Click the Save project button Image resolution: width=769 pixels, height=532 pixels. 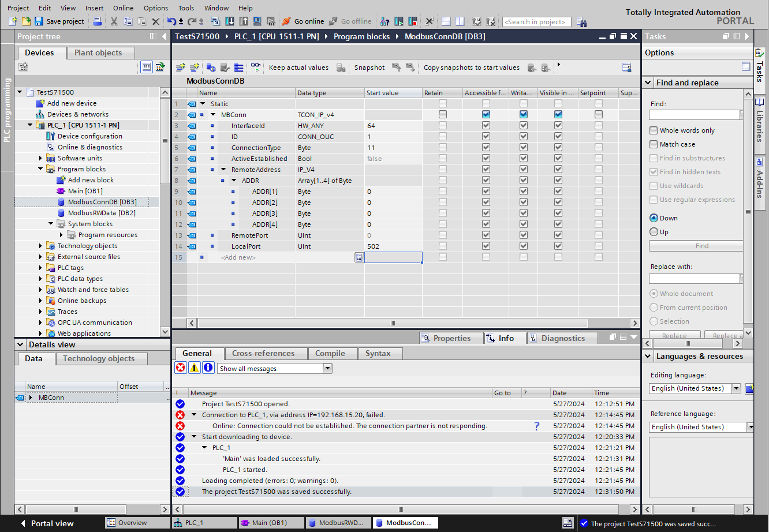pos(59,21)
